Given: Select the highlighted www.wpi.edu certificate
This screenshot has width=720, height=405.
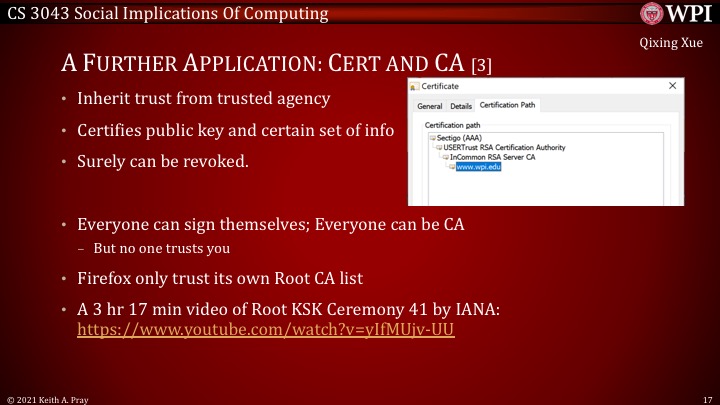Looking at the screenshot, I should pos(478,167).
